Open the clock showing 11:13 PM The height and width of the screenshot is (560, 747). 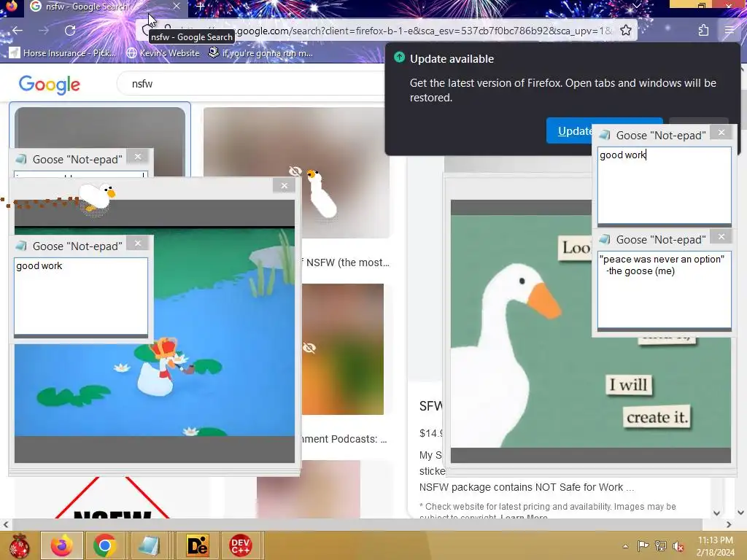coord(715,546)
